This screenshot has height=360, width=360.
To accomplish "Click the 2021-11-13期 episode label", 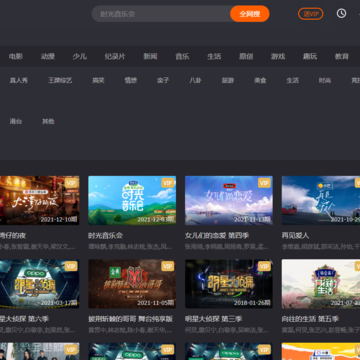I will coord(252,219).
